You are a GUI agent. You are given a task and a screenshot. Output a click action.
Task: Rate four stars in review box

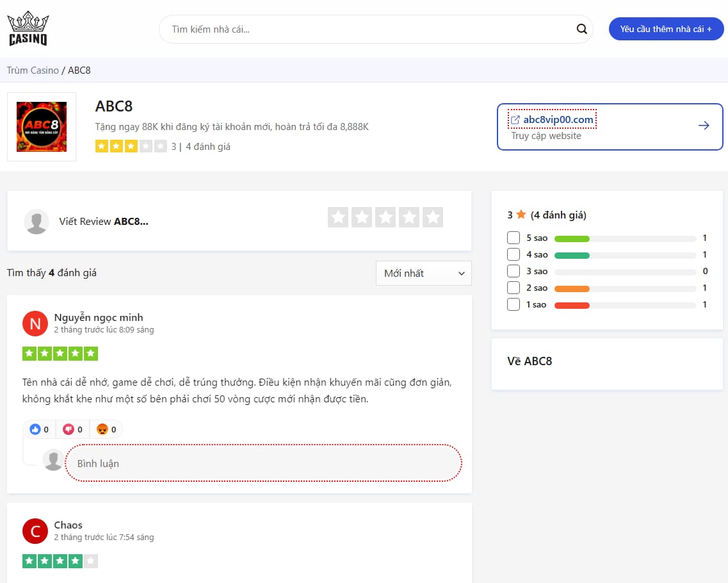[x=409, y=217]
